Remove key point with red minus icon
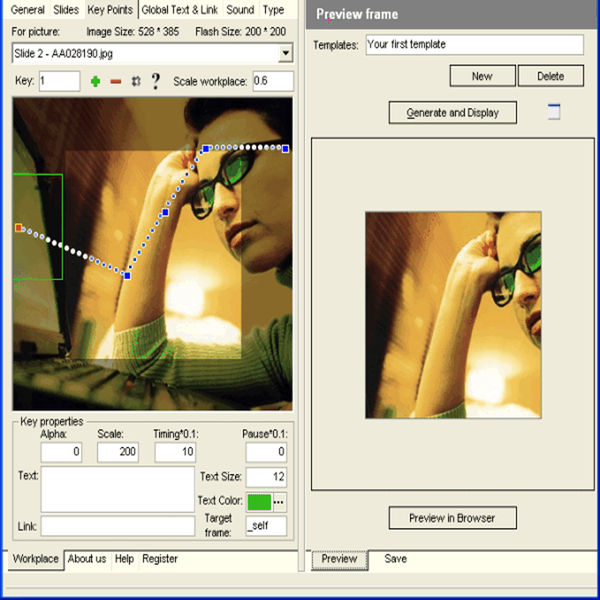 [116, 82]
